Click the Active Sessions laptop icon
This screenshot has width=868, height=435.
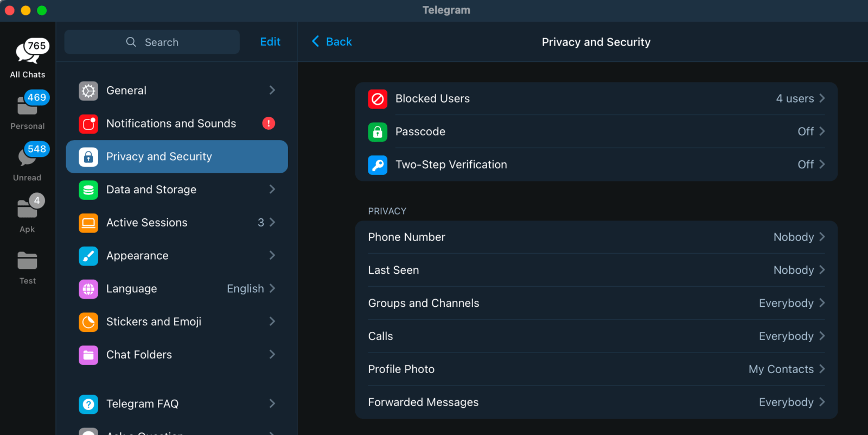(88, 223)
